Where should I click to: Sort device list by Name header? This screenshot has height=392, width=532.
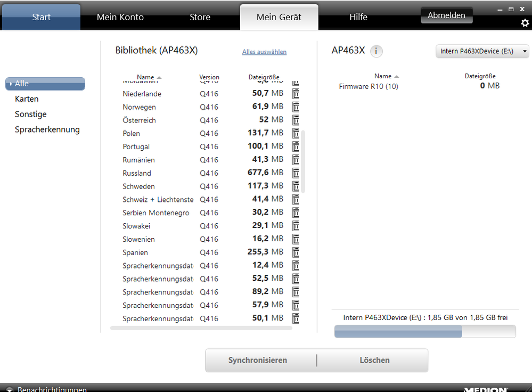(386, 76)
